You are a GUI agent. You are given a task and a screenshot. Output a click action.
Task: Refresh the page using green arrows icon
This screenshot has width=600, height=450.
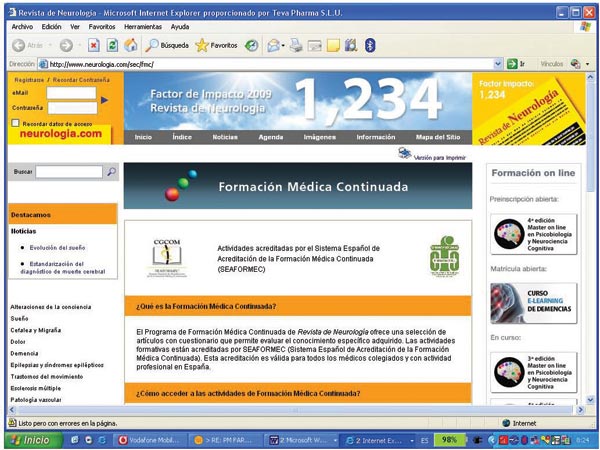(112, 45)
